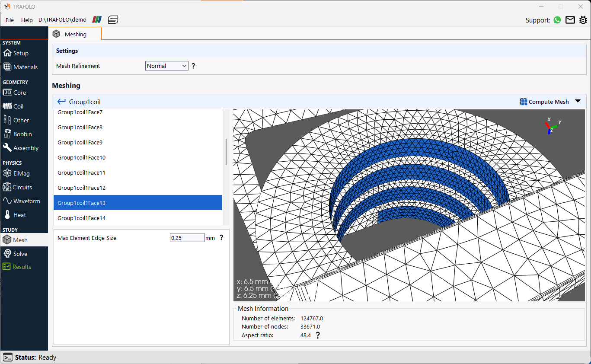Open the File menu
Viewport: 591px width, 364px height.
pos(9,20)
